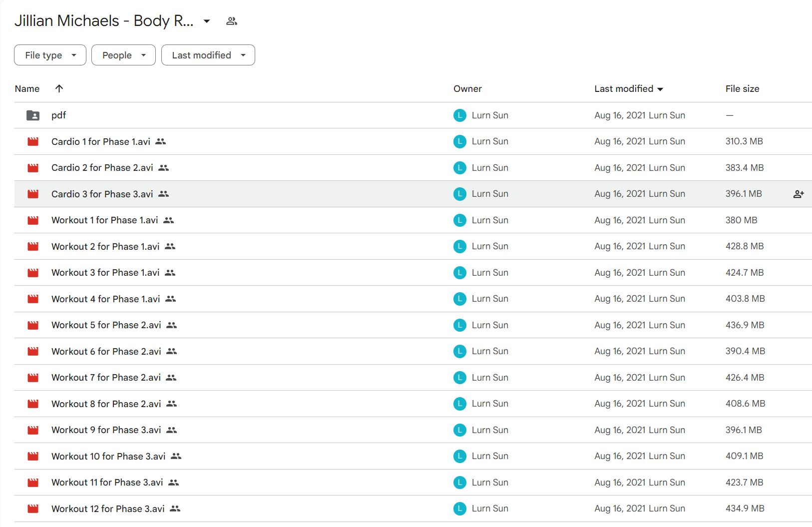Click the video icon for Workout 7 for Phase 2.avi

point(33,378)
